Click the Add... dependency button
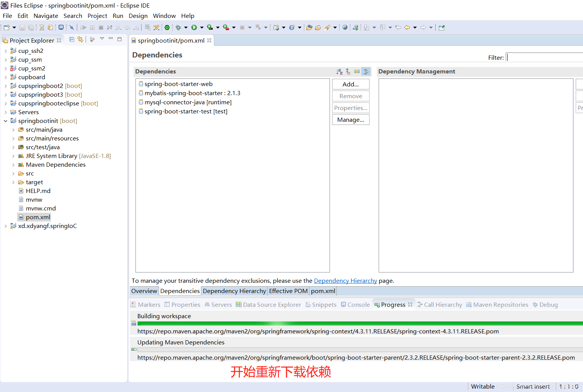 tap(350, 84)
